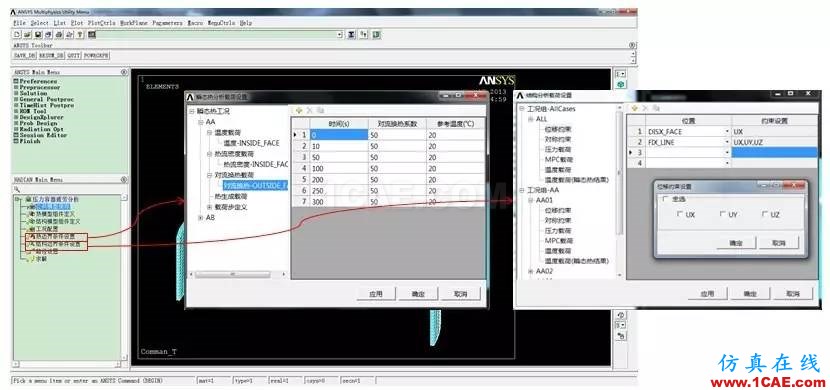Click the QUIT toolbar button
The image size is (830, 390).
pyautogui.click(x=74, y=56)
